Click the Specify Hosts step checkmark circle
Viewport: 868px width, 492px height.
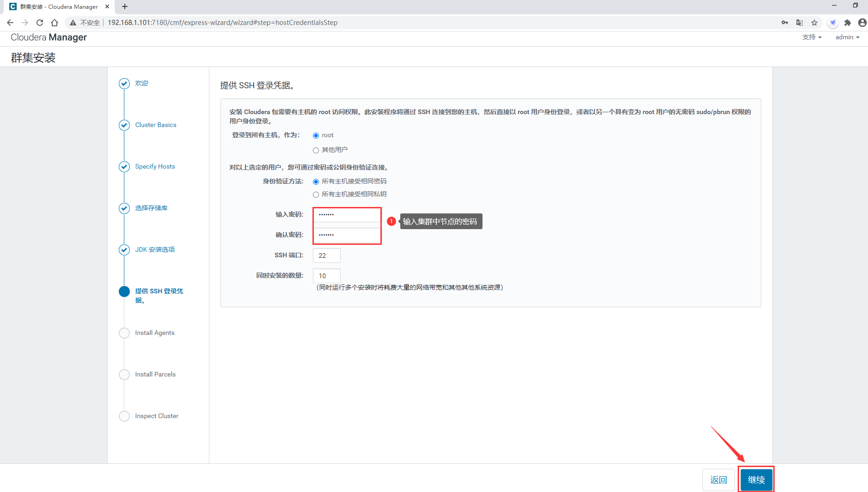pyautogui.click(x=124, y=167)
